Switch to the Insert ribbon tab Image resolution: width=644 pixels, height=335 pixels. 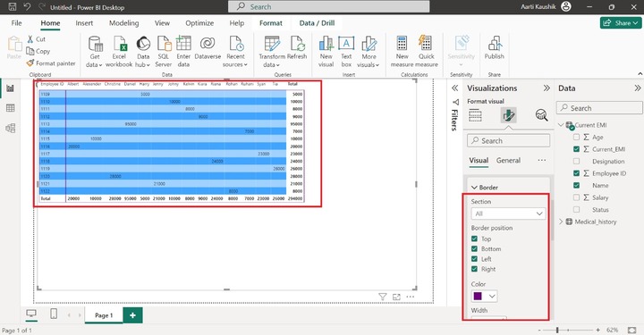(84, 23)
